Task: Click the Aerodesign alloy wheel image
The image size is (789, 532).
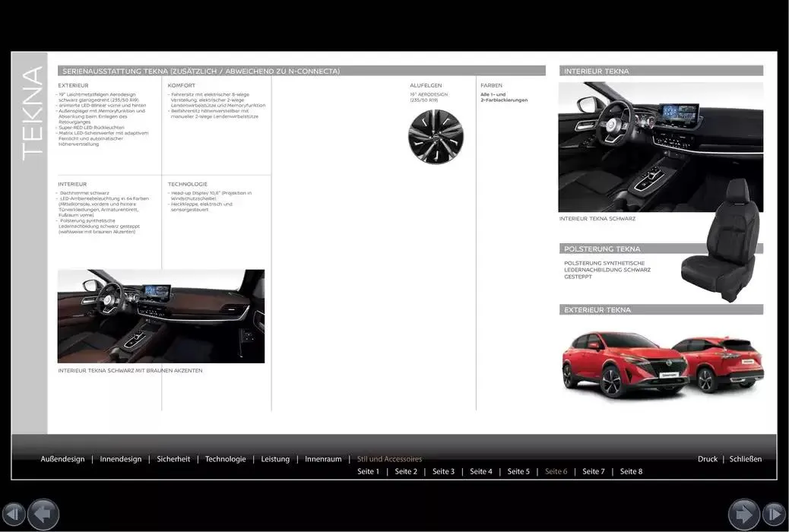Action: pos(436,137)
